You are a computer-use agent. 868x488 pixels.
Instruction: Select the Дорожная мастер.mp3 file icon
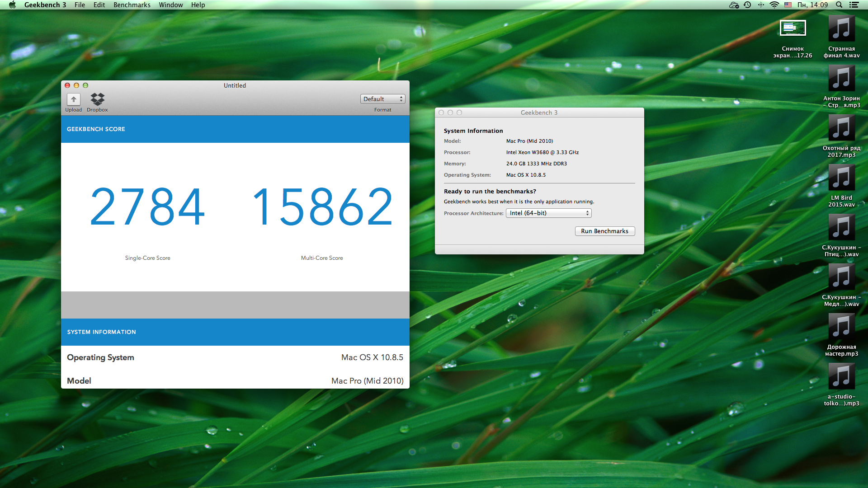841,327
